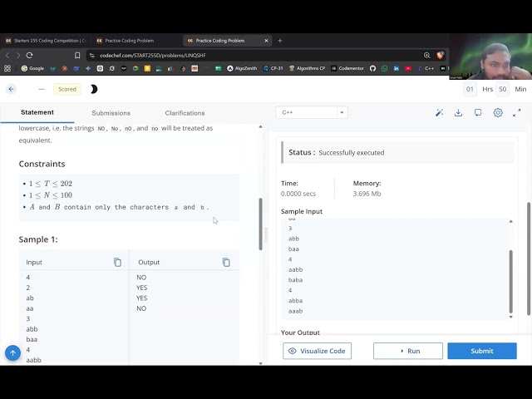
Task: Open a new browser tab
Action: (x=279, y=41)
